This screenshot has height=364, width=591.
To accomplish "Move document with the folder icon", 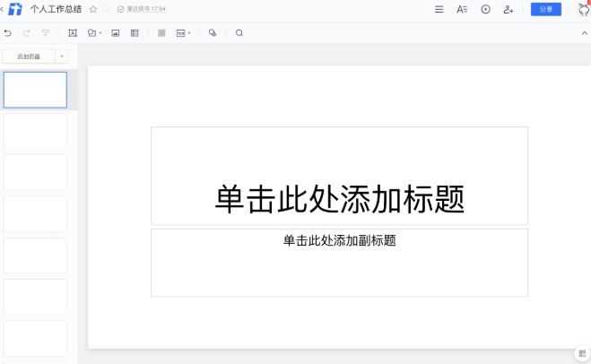I will click(107, 9).
